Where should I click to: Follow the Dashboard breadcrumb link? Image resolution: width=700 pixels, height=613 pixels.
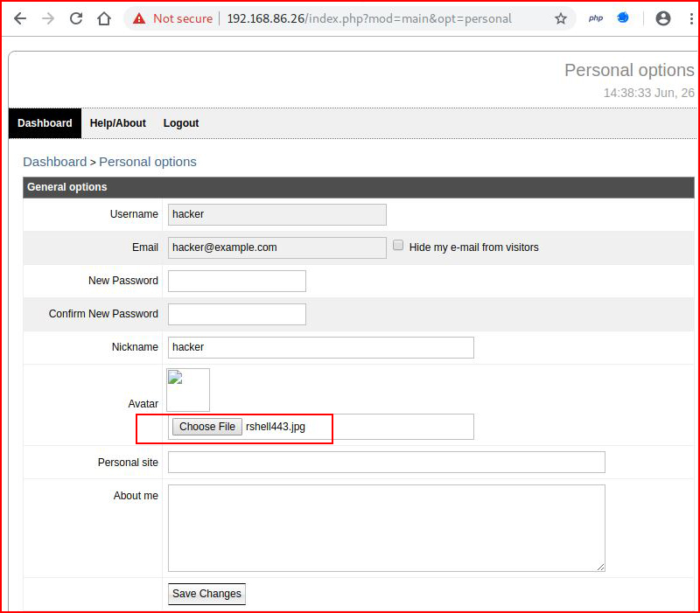(x=55, y=162)
